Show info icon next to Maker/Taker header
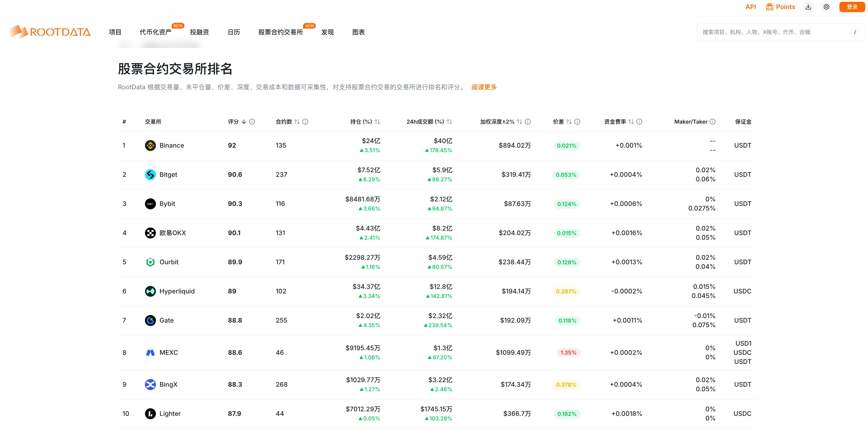This screenshot has width=868, height=435. [713, 122]
